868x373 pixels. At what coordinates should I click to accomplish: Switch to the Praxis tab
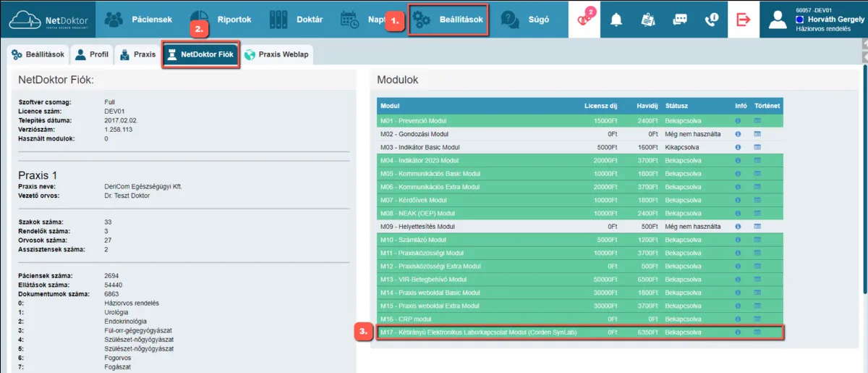pos(137,54)
